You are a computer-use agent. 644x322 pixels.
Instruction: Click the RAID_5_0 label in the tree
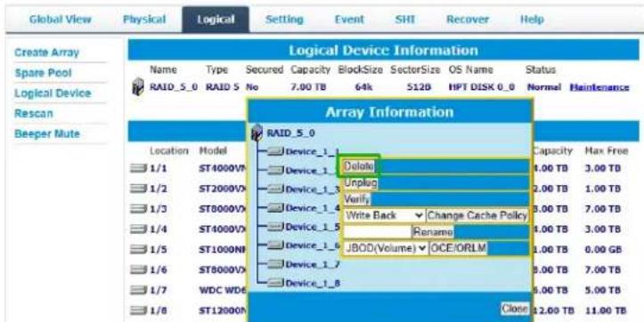pos(290,133)
